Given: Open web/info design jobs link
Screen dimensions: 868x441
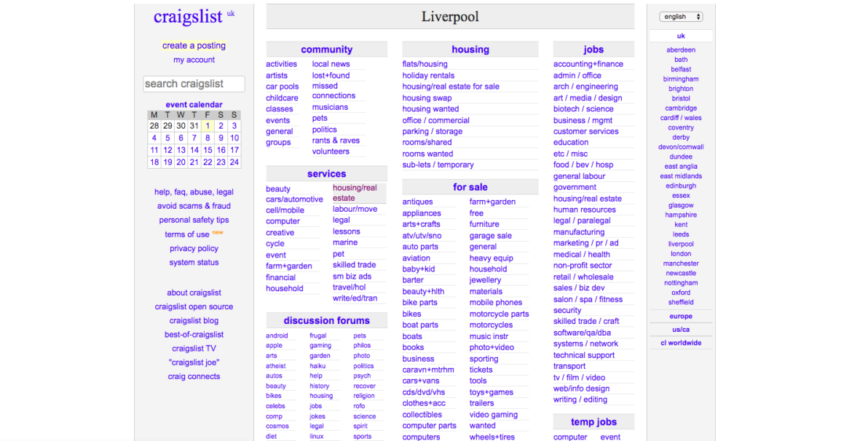Looking at the screenshot, I should [x=581, y=389].
